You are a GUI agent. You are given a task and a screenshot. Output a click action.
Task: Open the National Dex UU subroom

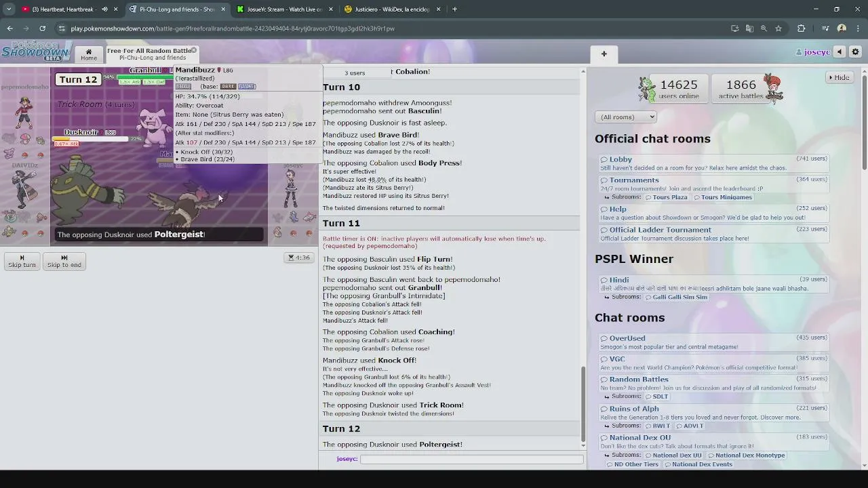point(673,455)
